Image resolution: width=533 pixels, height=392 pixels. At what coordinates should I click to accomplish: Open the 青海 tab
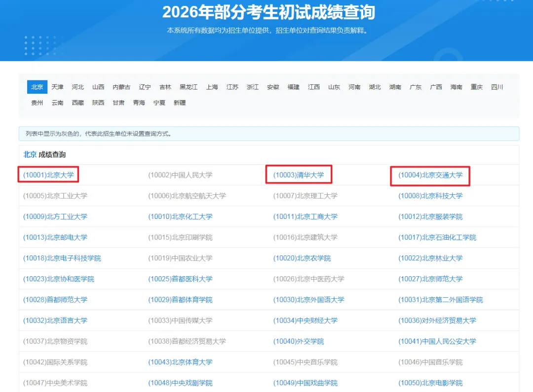tap(139, 103)
